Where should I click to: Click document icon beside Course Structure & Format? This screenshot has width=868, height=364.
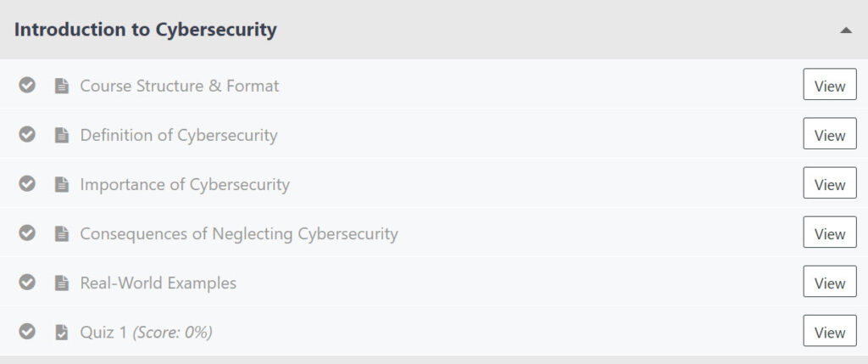point(61,86)
